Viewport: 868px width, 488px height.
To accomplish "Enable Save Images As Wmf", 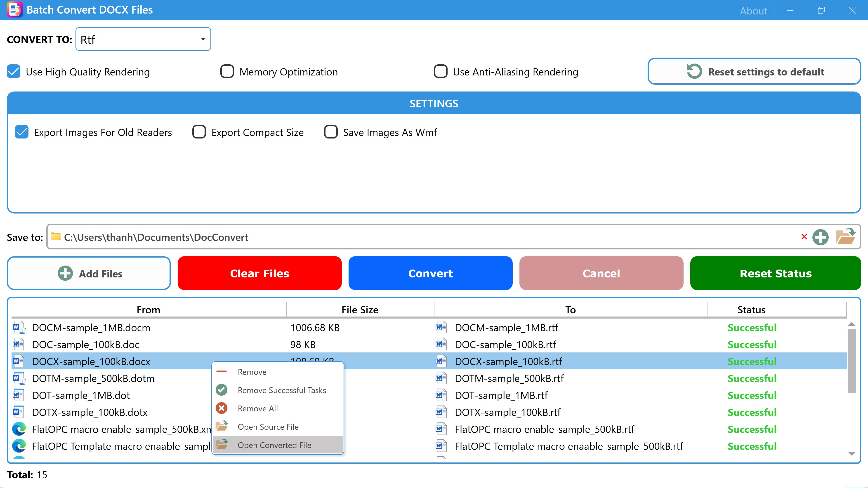I will (x=330, y=132).
